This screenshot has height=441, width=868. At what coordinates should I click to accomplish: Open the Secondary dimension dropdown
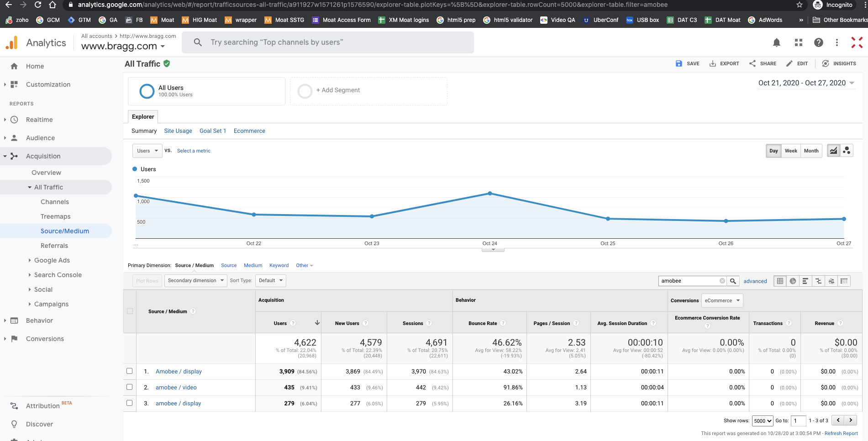point(195,280)
